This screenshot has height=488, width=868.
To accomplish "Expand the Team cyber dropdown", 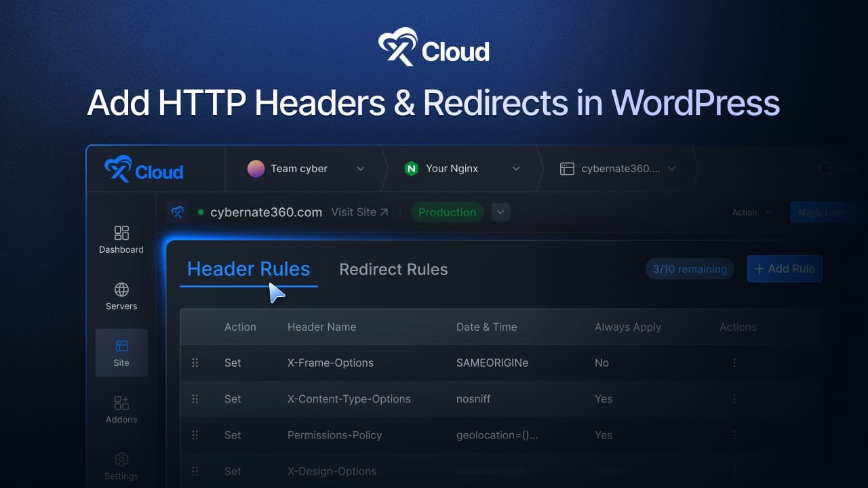I will pyautogui.click(x=361, y=169).
